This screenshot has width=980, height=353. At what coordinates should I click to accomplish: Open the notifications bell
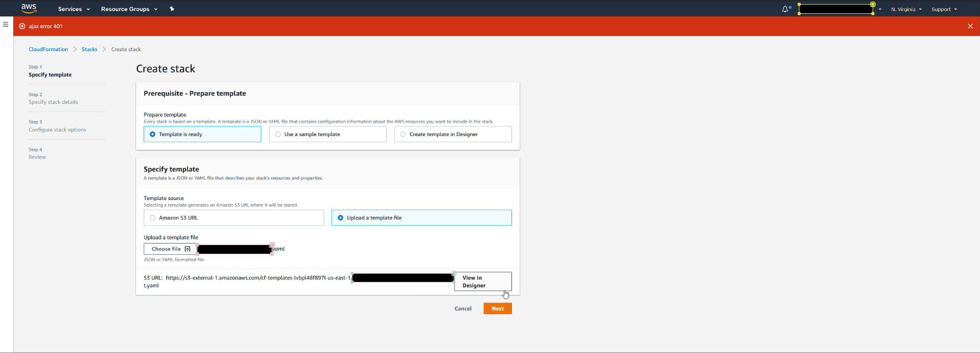(786, 9)
